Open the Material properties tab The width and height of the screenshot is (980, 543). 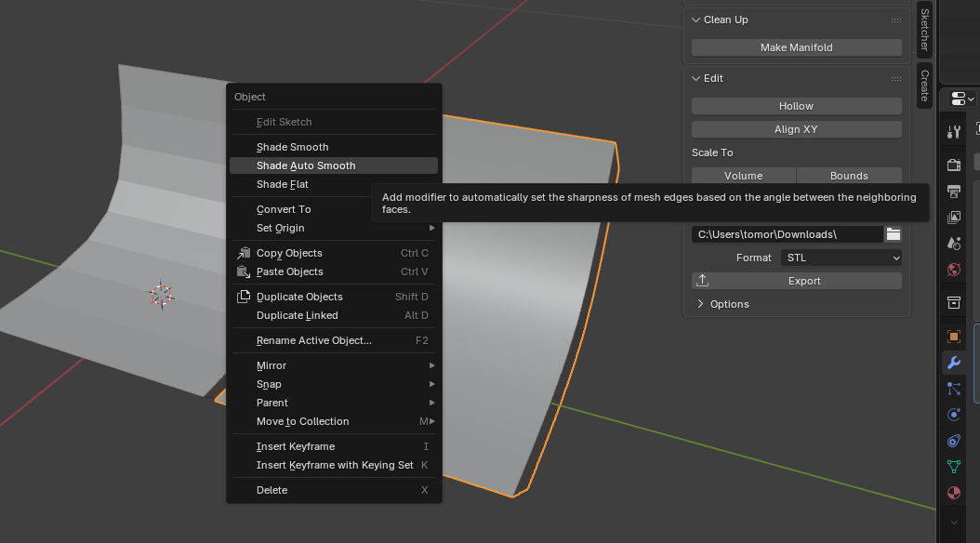[x=953, y=493]
